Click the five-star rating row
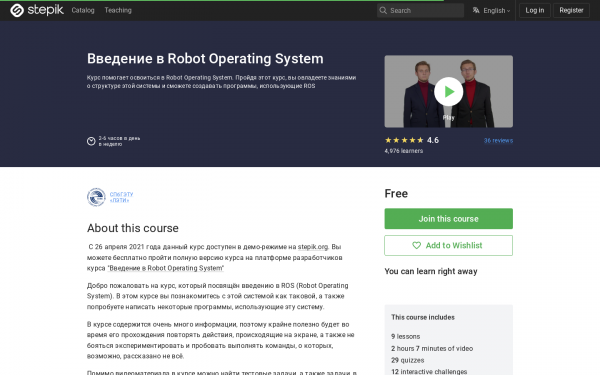Screen dimensions: 600x375 click(404, 140)
